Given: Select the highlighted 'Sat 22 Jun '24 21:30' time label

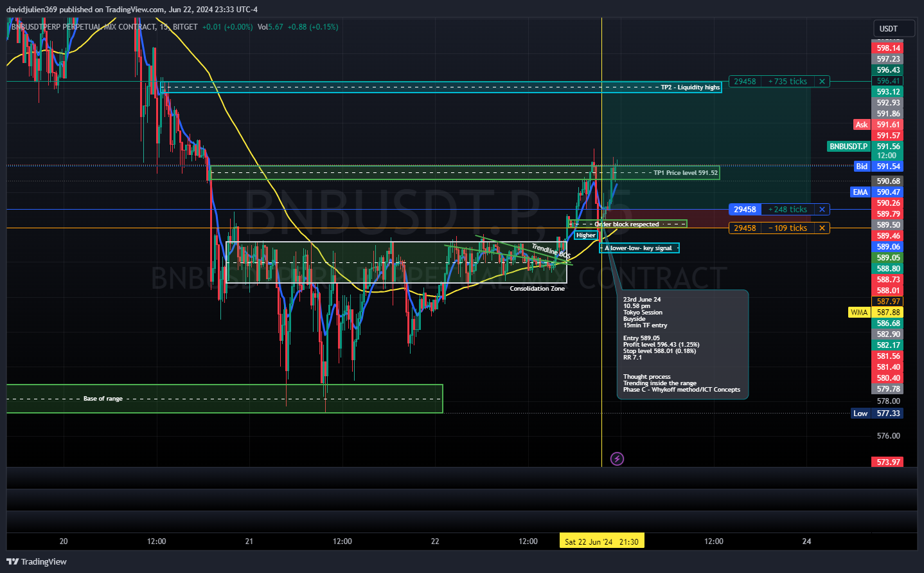Looking at the screenshot, I should (601, 541).
